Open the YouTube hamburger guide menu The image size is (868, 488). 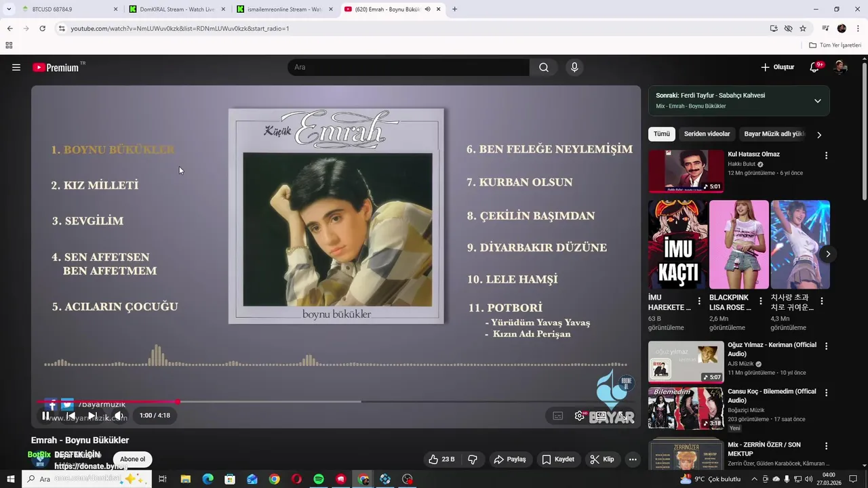coord(16,67)
